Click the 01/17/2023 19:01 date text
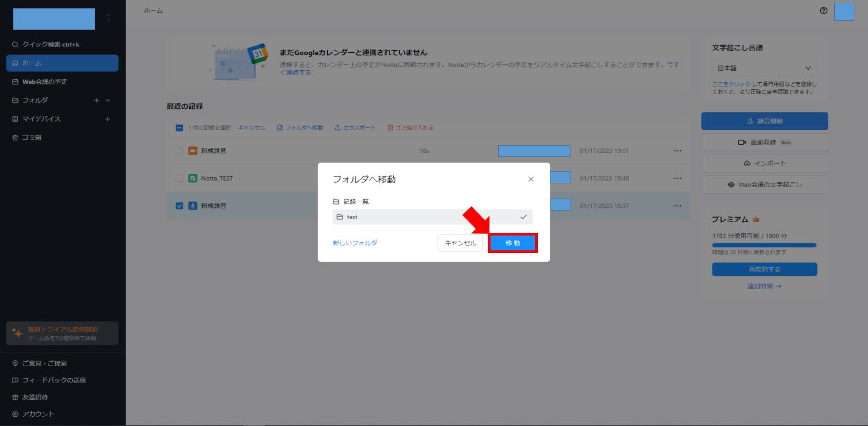 pyautogui.click(x=604, y=151)
